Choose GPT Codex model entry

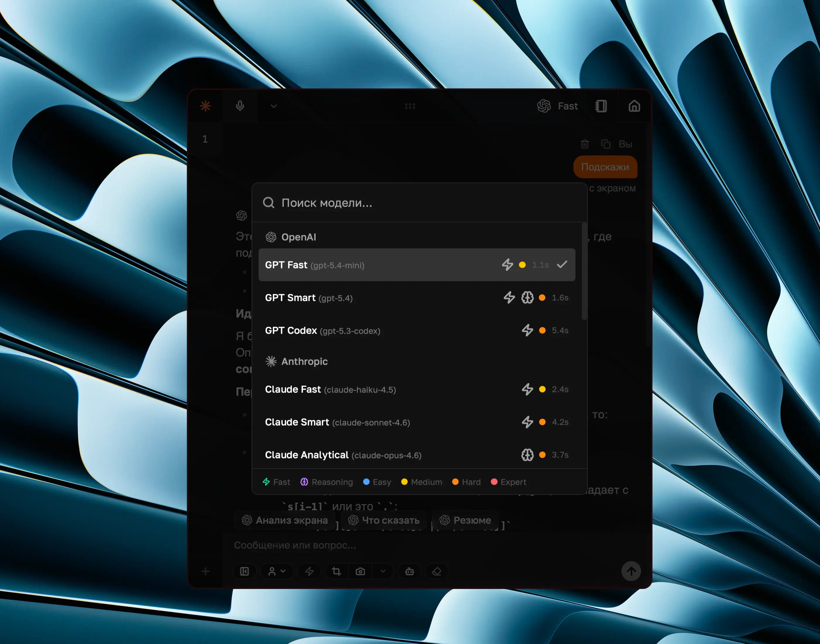click(x=416, y=330)
